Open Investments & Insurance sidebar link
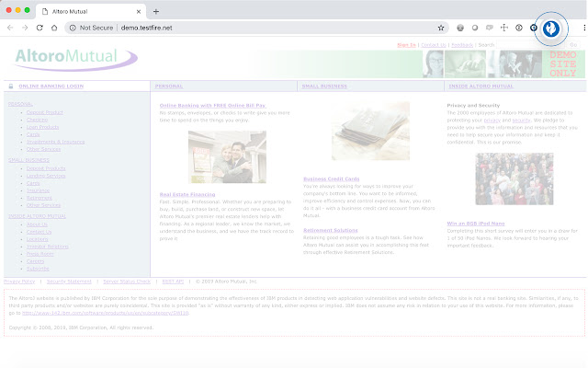 pos(55,142)
